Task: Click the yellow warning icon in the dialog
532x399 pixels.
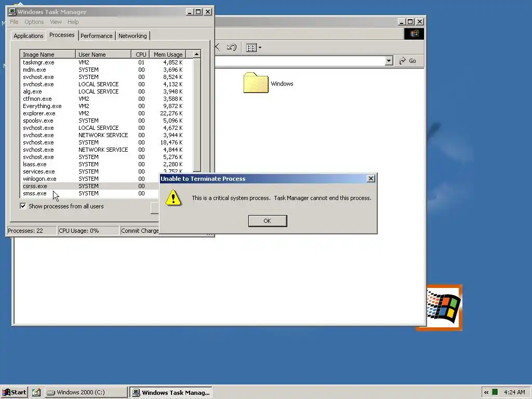Action: pyautogui.click(x=174, y=198)
